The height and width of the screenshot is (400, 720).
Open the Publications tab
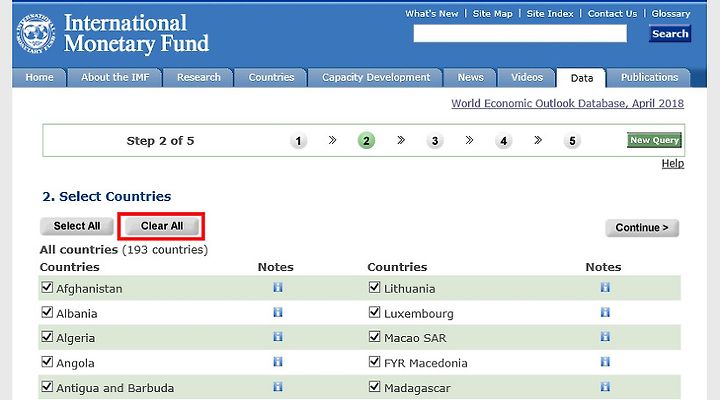pyautogui.click(x=649, y=78)
